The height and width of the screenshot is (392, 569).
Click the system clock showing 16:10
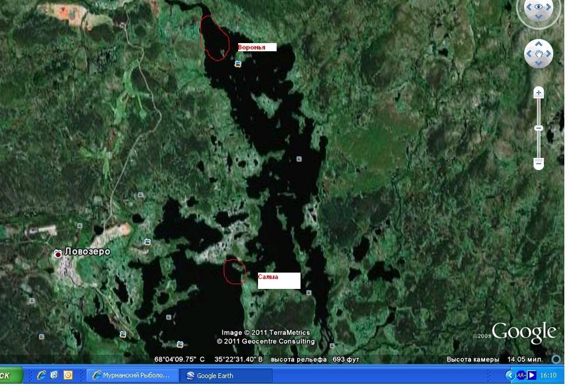coord(549,376)
